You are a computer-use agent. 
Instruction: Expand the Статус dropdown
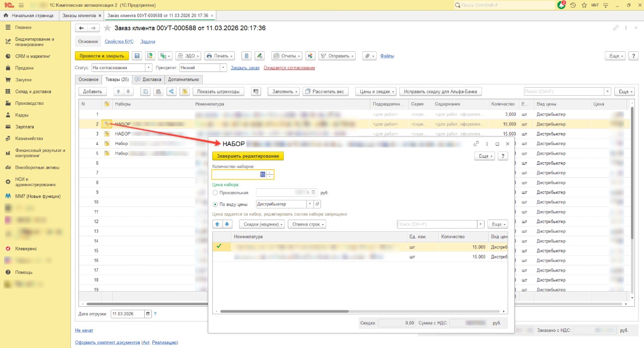coord(148,67)
